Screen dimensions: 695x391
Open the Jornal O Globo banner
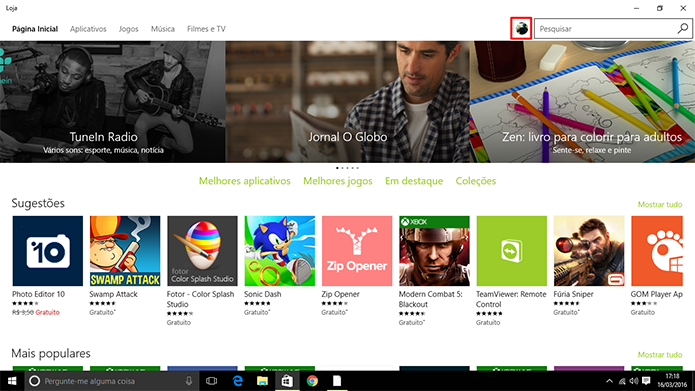coord(348,102)
